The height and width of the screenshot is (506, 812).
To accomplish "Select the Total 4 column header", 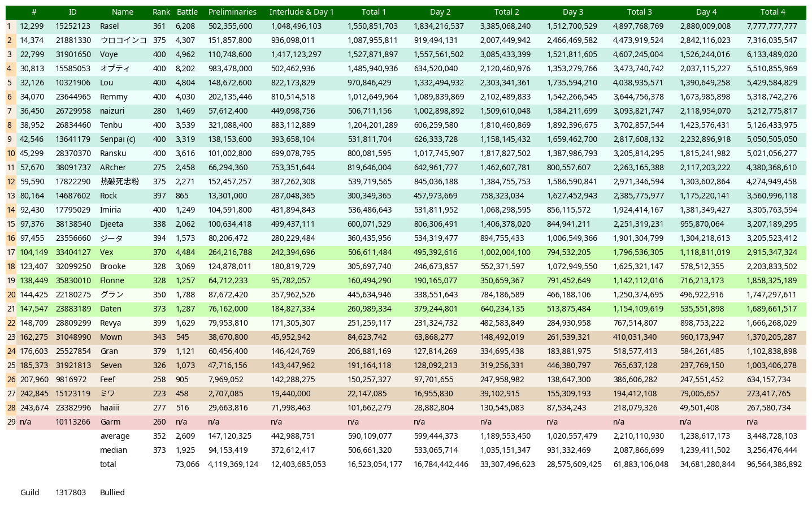I will pyautogui.click(x=772, y=12).
